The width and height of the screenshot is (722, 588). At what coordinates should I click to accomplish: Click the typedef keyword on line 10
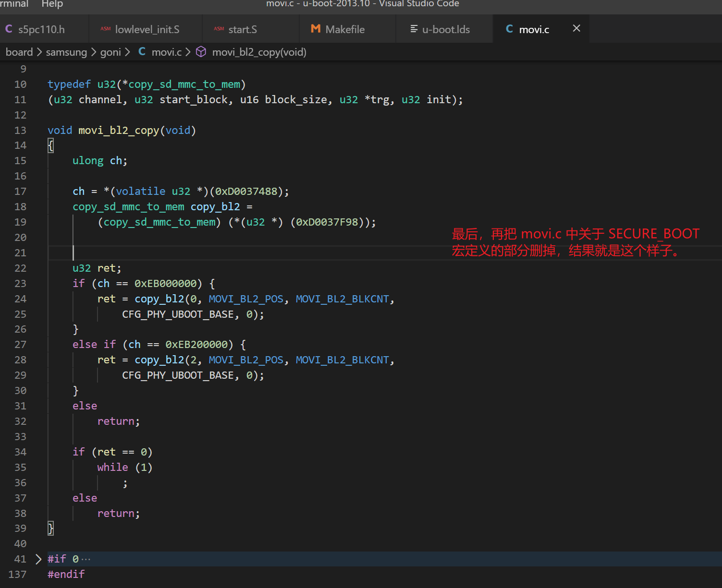tap(69, 84)
